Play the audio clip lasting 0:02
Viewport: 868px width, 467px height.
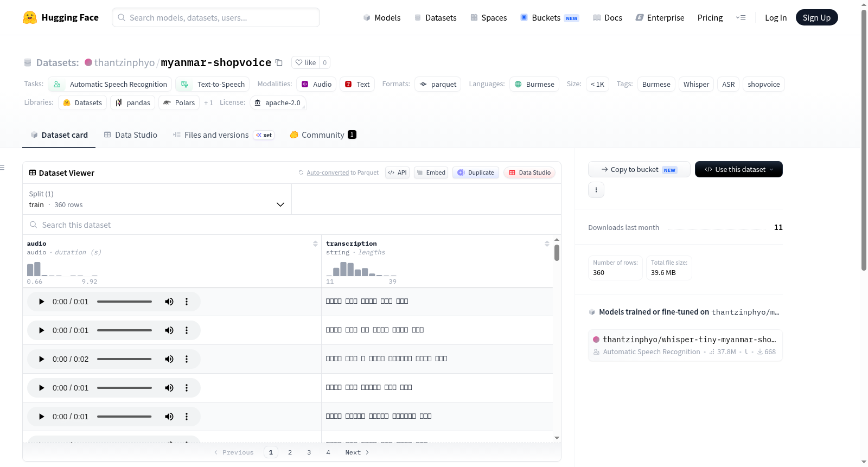click(x=41, y=359)
